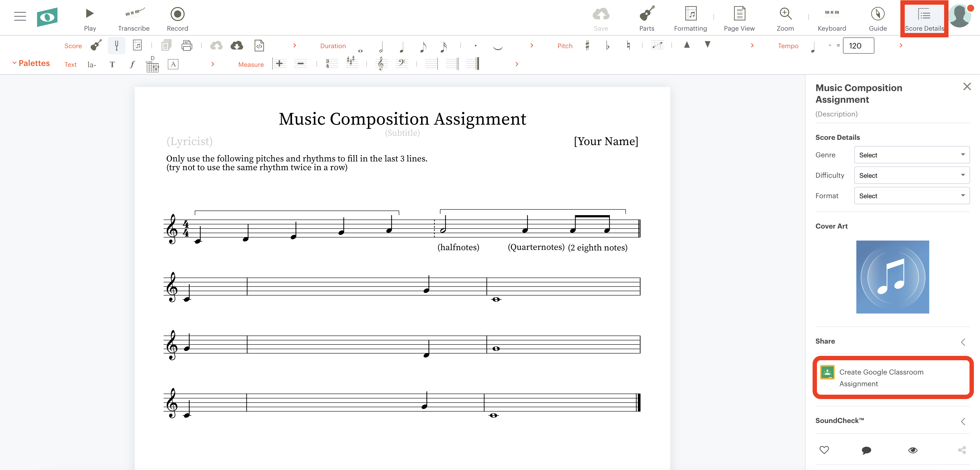The height and width of the screenshot is (470, 980).
Task: Insert a chord diagram grid
Action: (152, 64)
